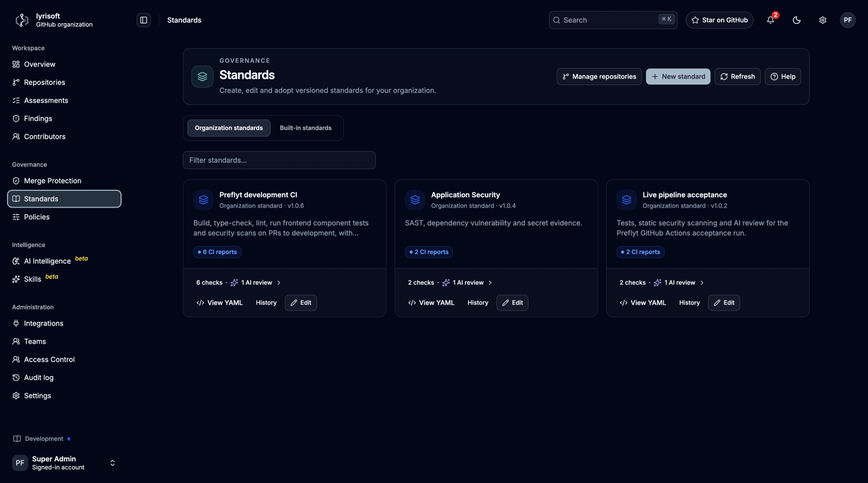Open History for Application Security
Image resolution: width=868 pixels, height=483 pixels.
pos(478,302)
